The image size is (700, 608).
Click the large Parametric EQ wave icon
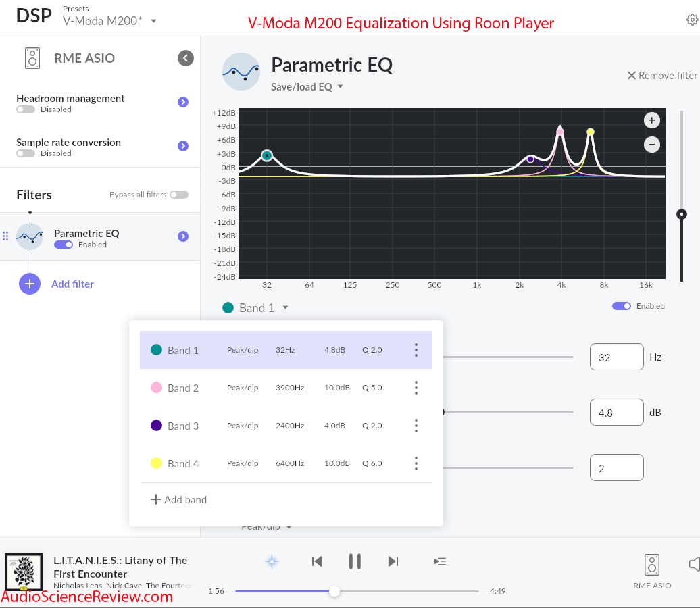tap(241, 72)
